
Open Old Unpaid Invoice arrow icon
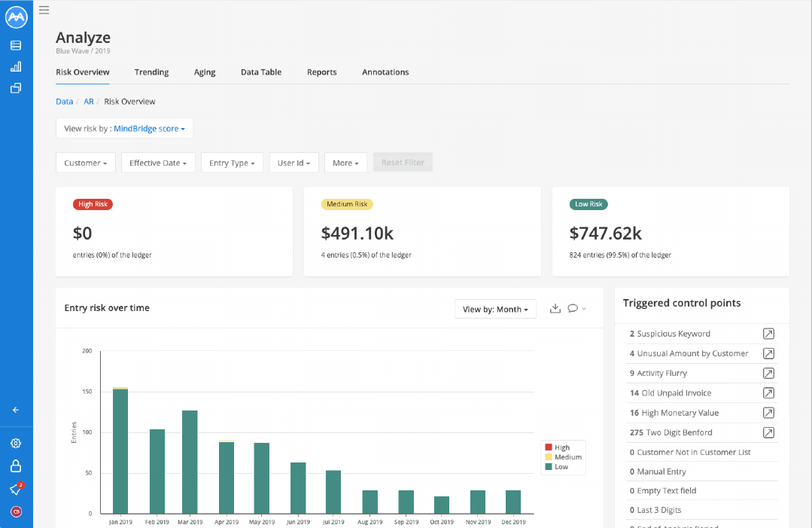[768, 392]
